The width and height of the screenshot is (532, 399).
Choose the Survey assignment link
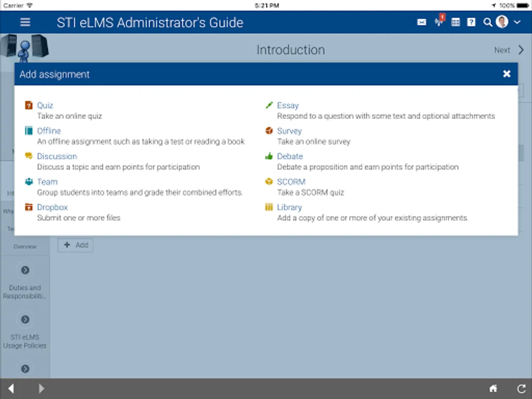coord(289,131)
